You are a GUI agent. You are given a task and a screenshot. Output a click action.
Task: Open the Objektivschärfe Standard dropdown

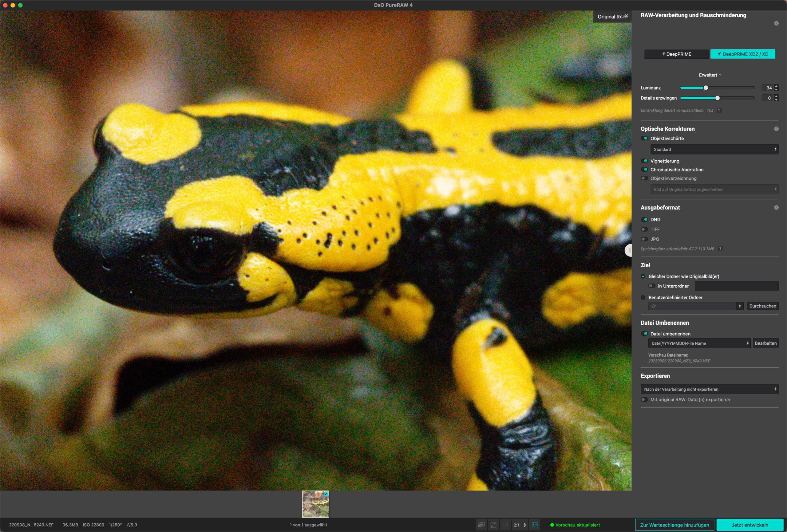(714, 149)
